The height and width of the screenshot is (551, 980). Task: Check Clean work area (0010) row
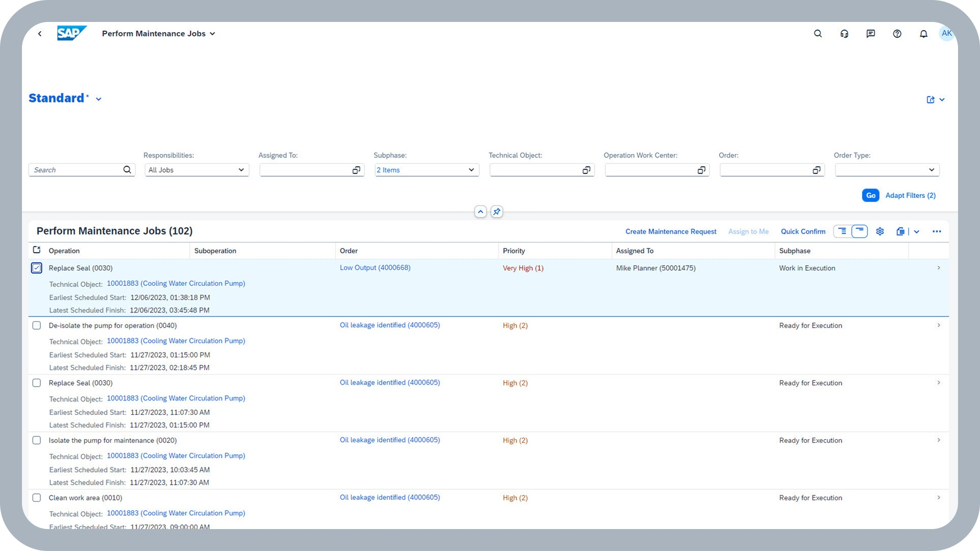coord(37,497)
